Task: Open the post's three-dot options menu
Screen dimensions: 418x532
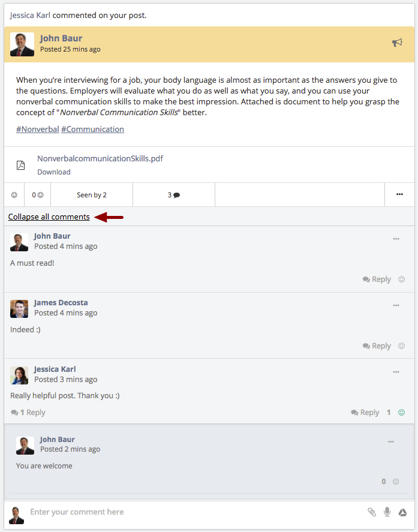Action: click(399, 194)
